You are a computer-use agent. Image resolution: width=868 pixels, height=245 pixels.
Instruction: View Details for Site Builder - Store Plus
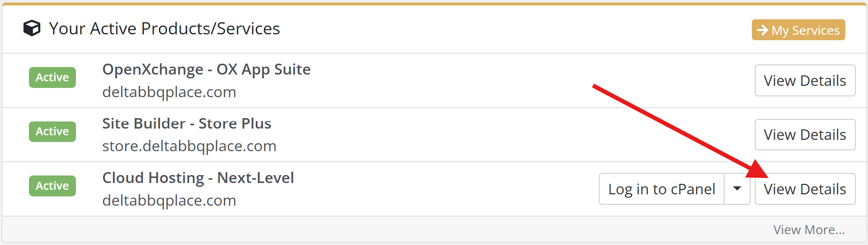[x=805, y=135]
